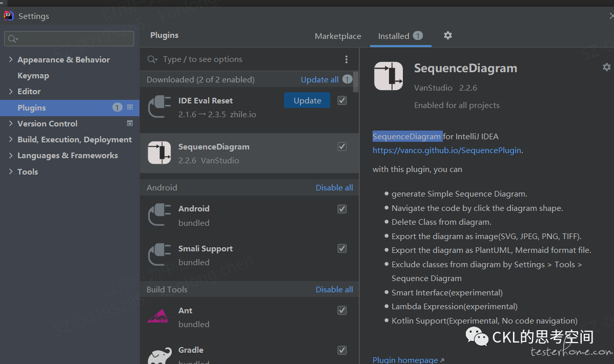The height and width of the screenshot is (364, 614).
Task: Click the 'Build Tools' group header
Action: [x=167, y=289]
